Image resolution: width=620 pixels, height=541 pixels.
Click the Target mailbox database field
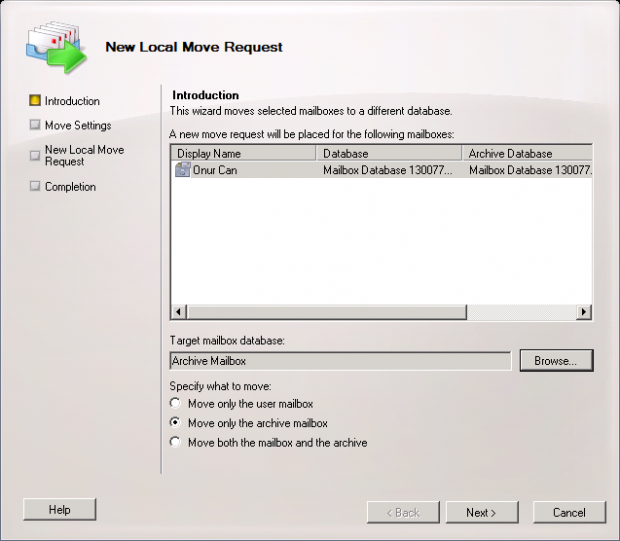(x=340, y=361)
